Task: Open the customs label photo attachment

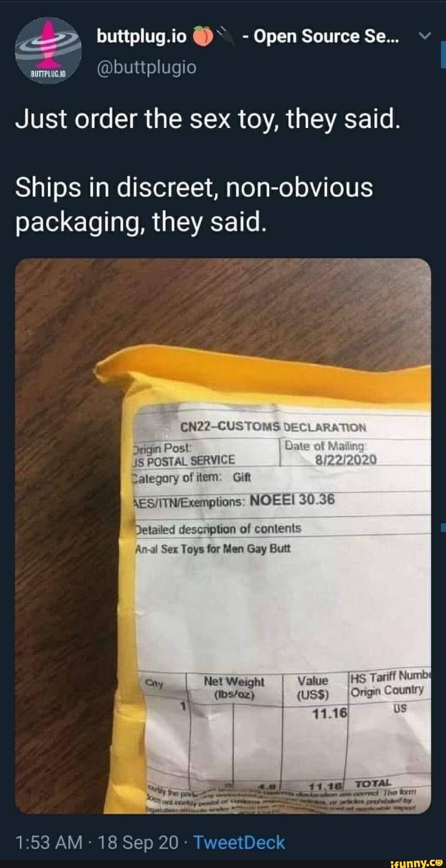Action: (x=223, y=536)
